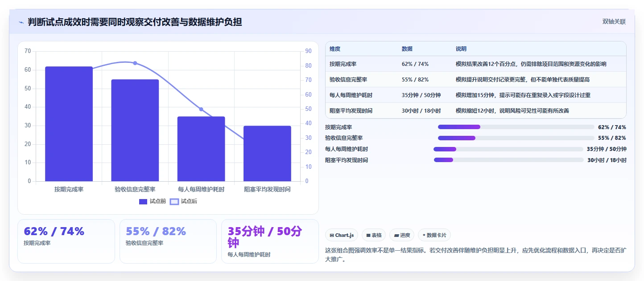The width and height of the screenshot is (644, 281).
Task: Click the 双轴关联 label in header
Action: (x=614, y=22)
